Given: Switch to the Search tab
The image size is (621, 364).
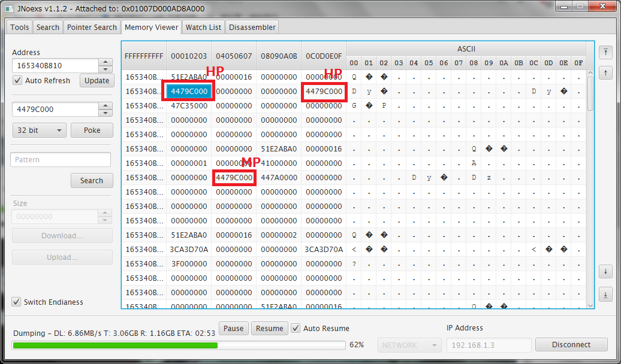Looking at the screenshot, I should tap(48, 28).
